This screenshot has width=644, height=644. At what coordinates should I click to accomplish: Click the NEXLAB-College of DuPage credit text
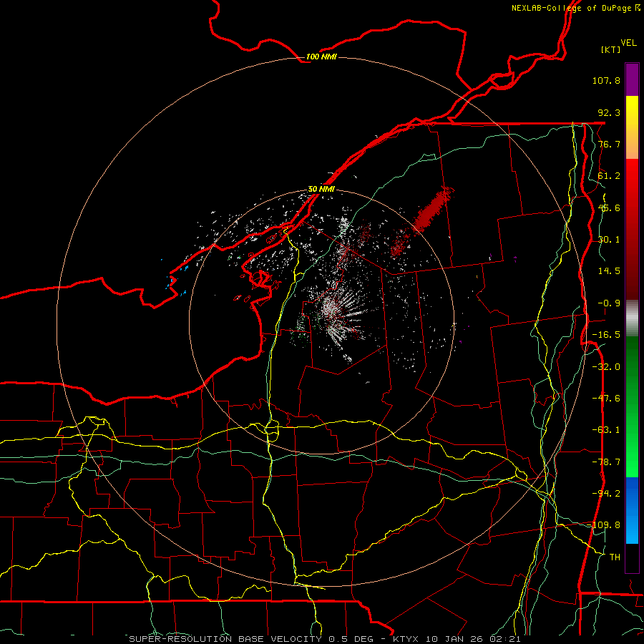(x=575, y=8)
